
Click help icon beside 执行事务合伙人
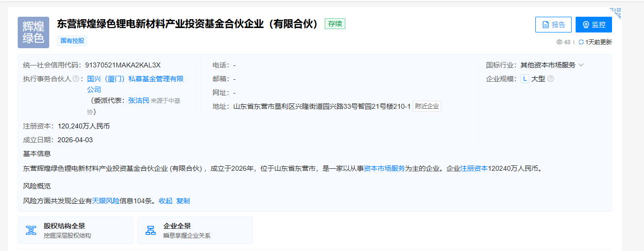[x=76, y=79]
